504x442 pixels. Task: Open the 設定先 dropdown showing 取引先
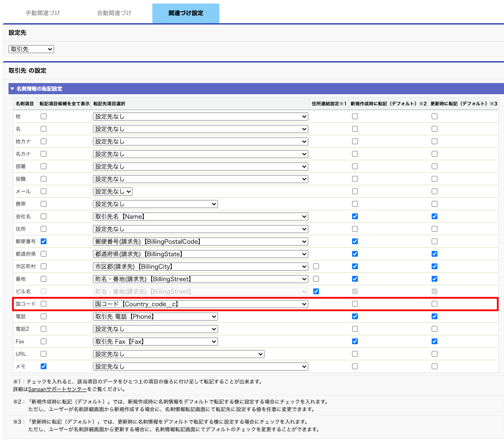(x=31, y=49)
